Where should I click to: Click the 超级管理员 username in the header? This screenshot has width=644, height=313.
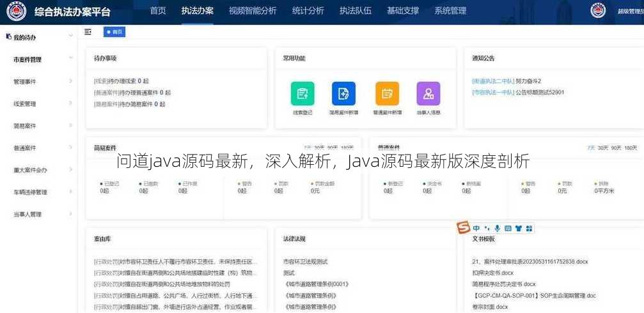pos(631,11)
